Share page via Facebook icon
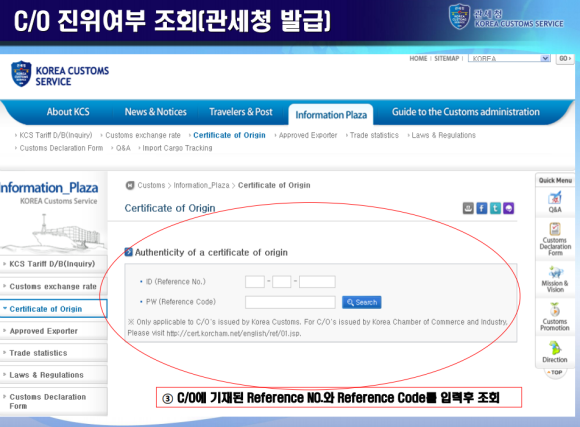Screen dimensions: 580x427 pyautogui.click(x=481, y=208)
